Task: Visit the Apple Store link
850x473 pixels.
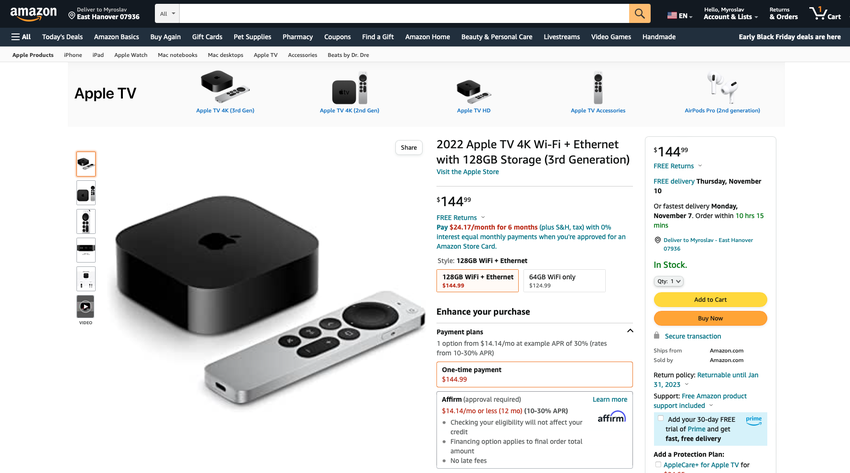Action: tap(467, 172)
